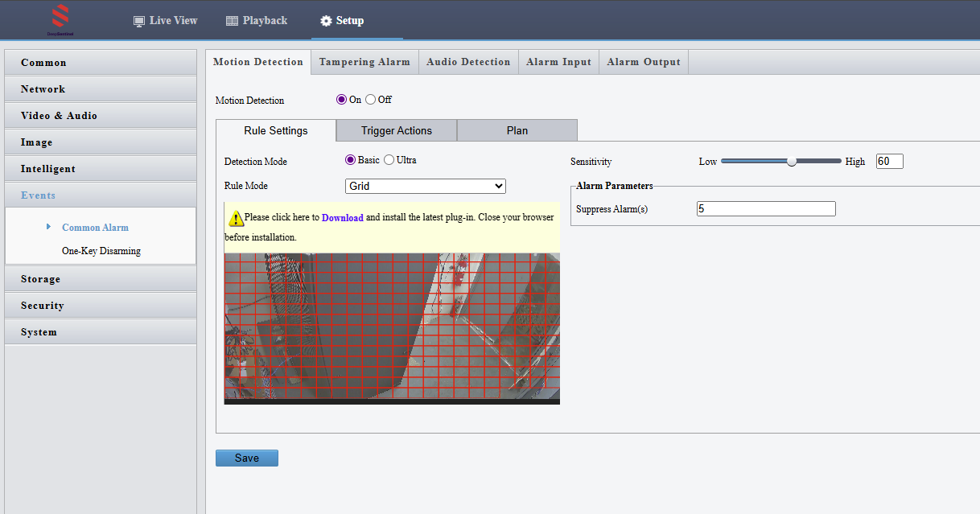Click the Suppress Alarm(s) input field

pyautogui.click(x=765, y=209)
